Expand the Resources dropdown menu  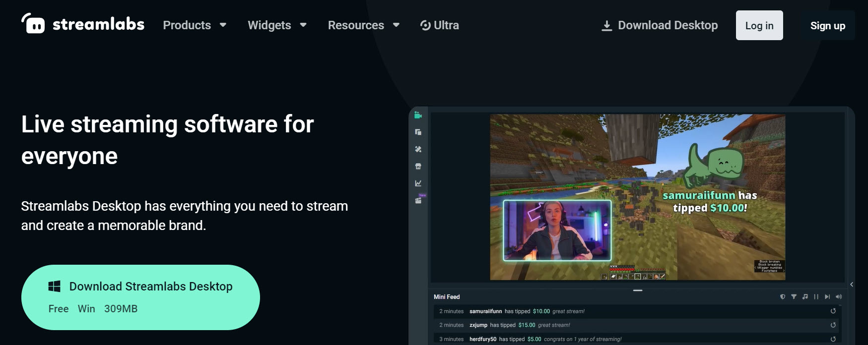coord(364,25)
